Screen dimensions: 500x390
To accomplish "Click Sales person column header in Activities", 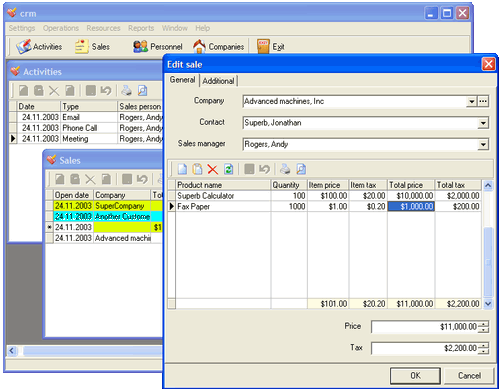I will click(x=140, y=106).
